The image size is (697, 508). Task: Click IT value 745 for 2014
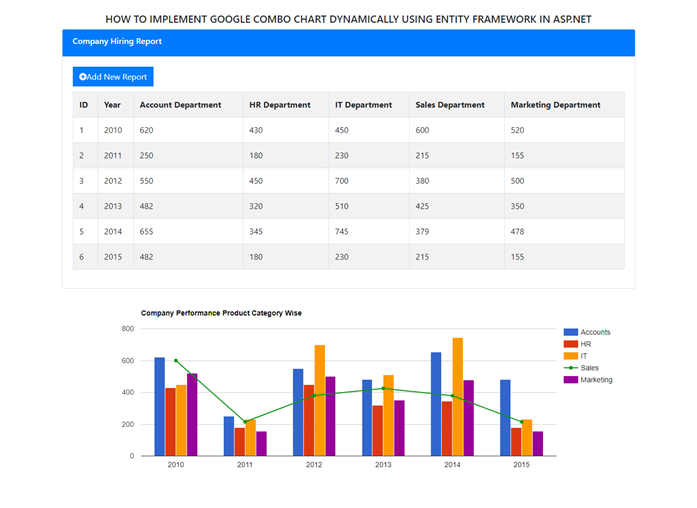pos(341,232)
